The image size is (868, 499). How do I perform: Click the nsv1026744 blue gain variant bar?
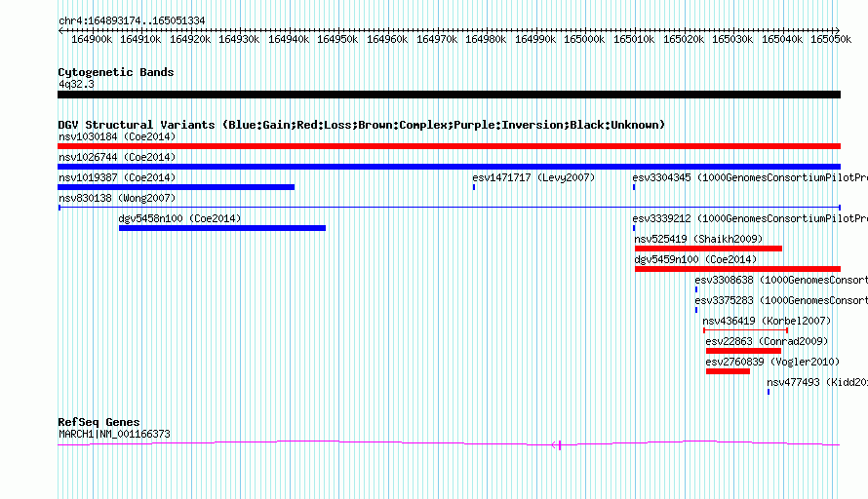[449, 167]
